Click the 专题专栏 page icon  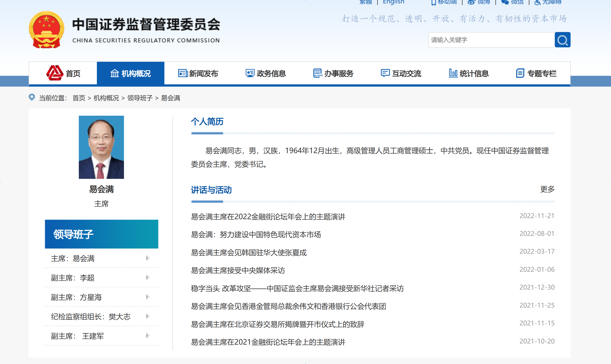pyautogui.click(x=520, y=73)
